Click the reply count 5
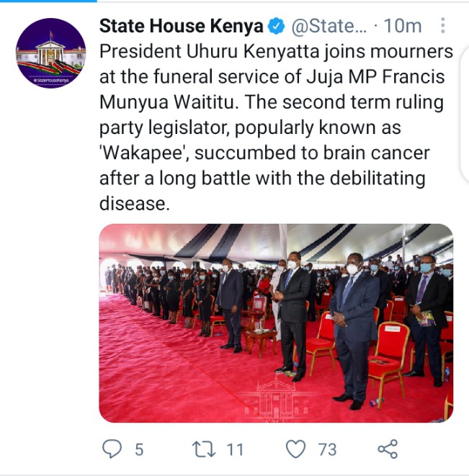469x476 pixels. [x=139, y=449]
